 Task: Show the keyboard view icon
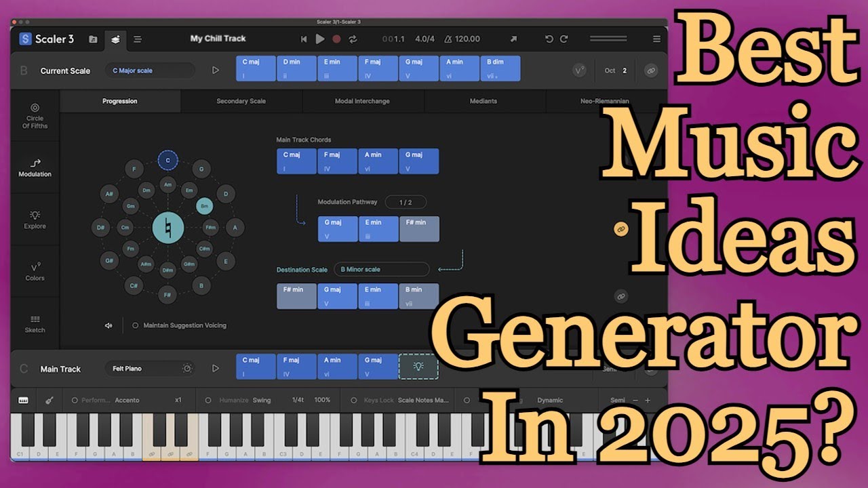[x=23, y=400]
